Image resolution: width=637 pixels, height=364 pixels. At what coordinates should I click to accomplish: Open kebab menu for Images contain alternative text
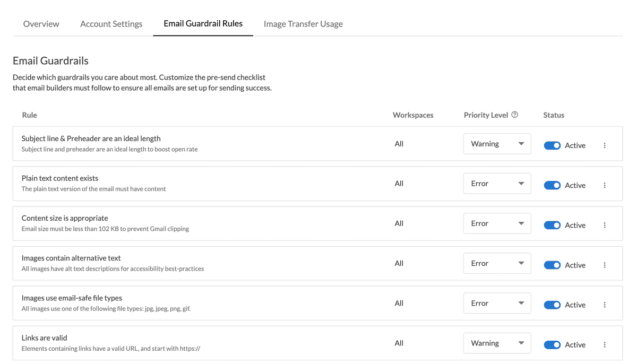605,264
